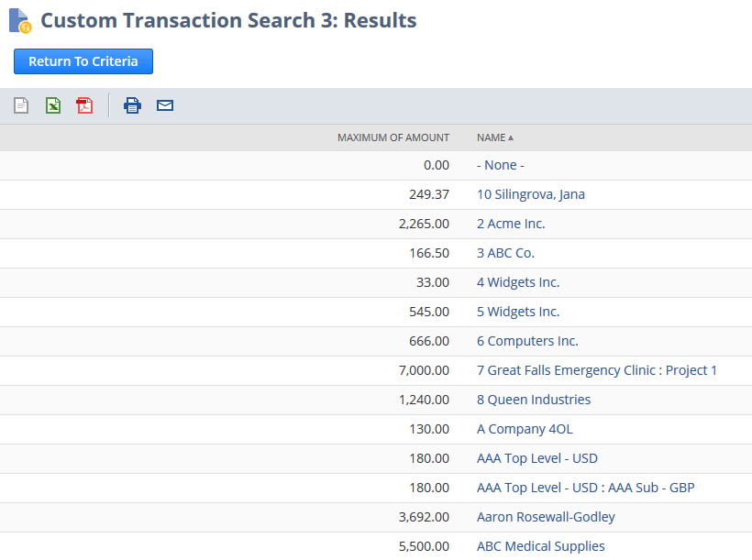752x560 pixels.
Task: Email the search results
Action: [165, 105]
